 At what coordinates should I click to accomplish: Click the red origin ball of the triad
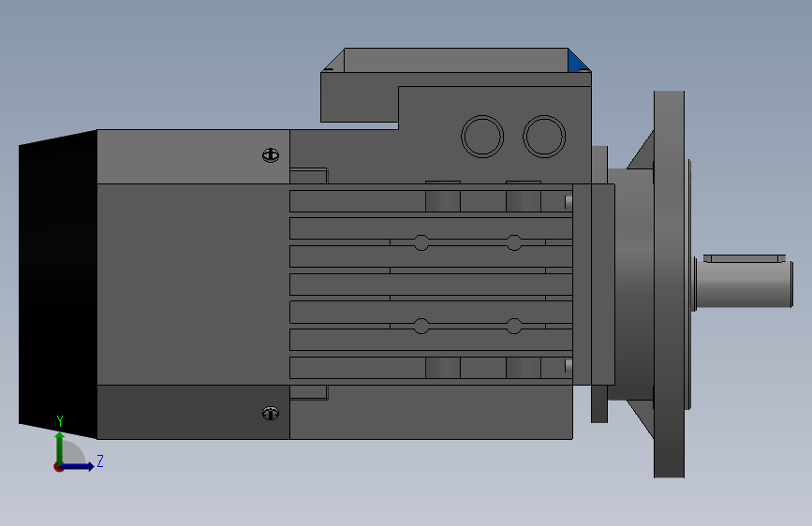(x=58, y=467)
